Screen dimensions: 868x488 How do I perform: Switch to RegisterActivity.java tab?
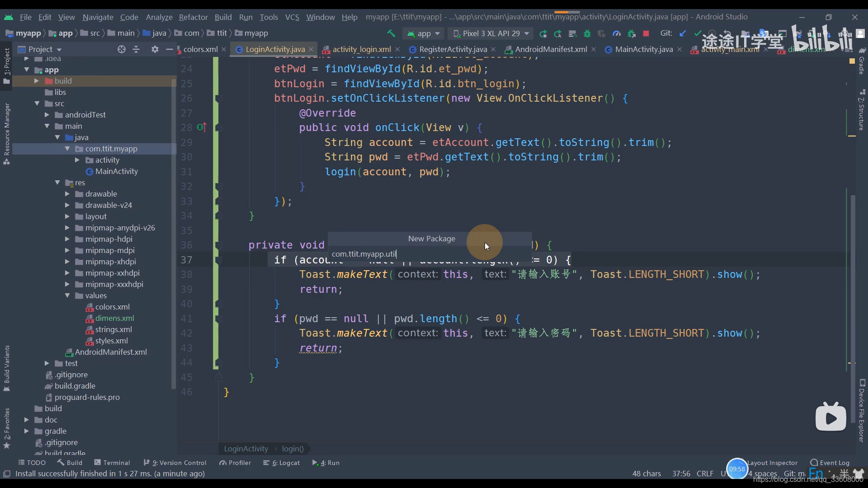[x=453, y=49]
